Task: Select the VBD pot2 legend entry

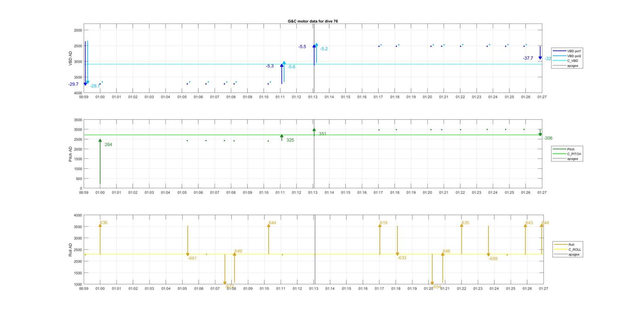Action: [568, 56]
